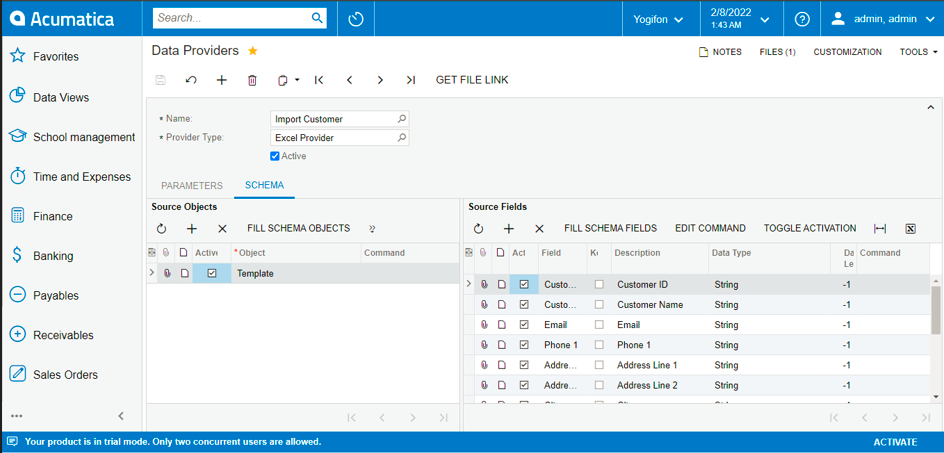The height and width of the screenshot is (453, 944).
Task: Open the admin user menu
Action: coord(882,19)
